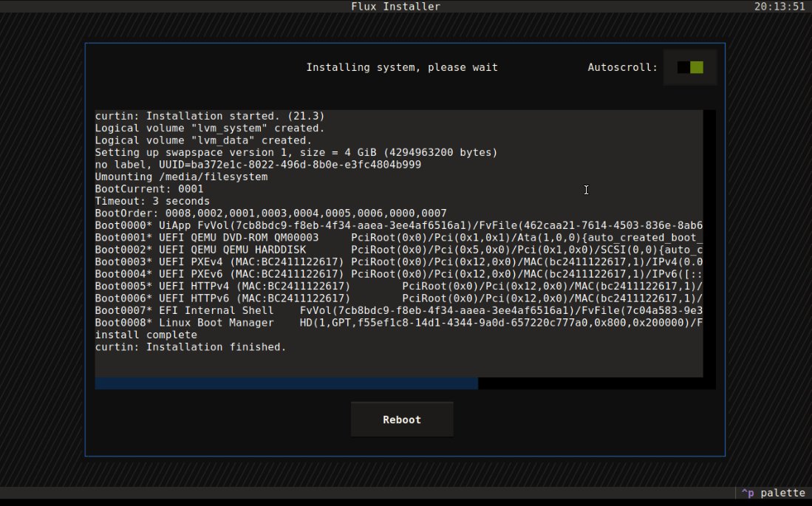The height and width of the screenshot is (506, 812).
Task: Click the 'Autoscroll:' label
Action: 622,67
